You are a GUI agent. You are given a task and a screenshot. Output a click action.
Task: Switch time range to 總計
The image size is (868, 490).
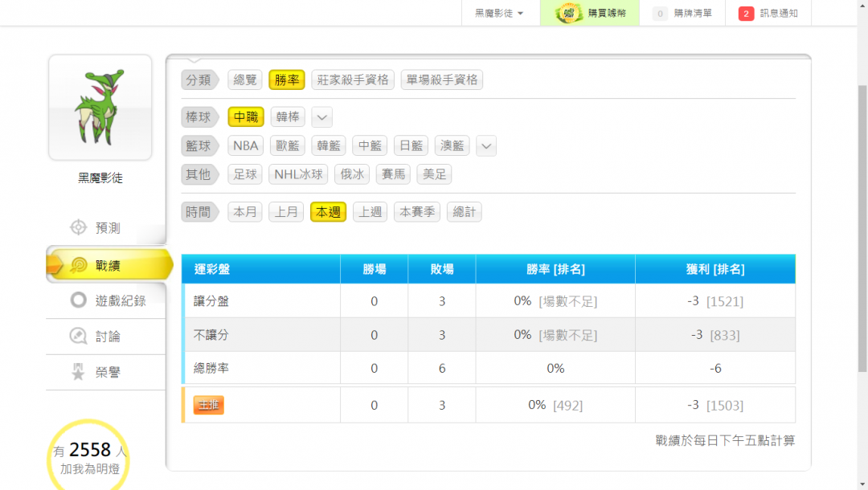[x=465, y=212]
